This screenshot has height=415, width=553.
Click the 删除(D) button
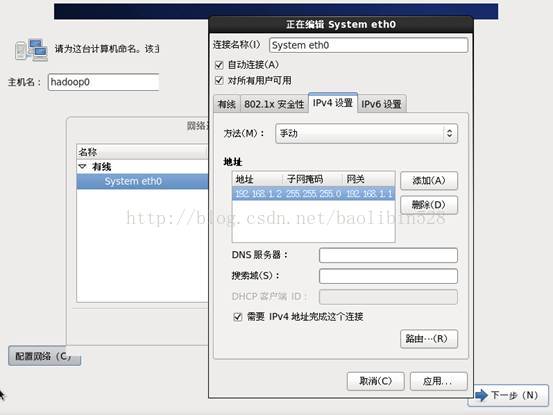[429, 205]
